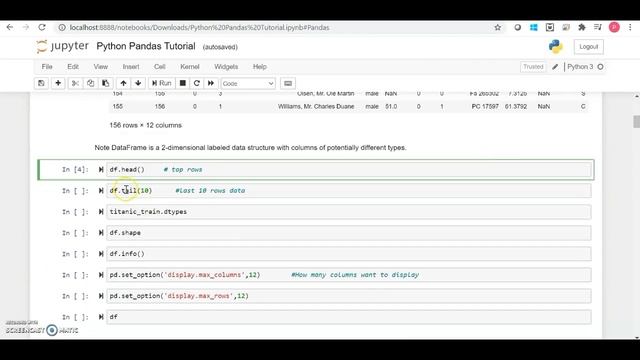Image resolution: width=640 pixels, height=360 pixels.
Task: Save notebook with the save icon
Action: pyautogui.click(x=41, y=83)
